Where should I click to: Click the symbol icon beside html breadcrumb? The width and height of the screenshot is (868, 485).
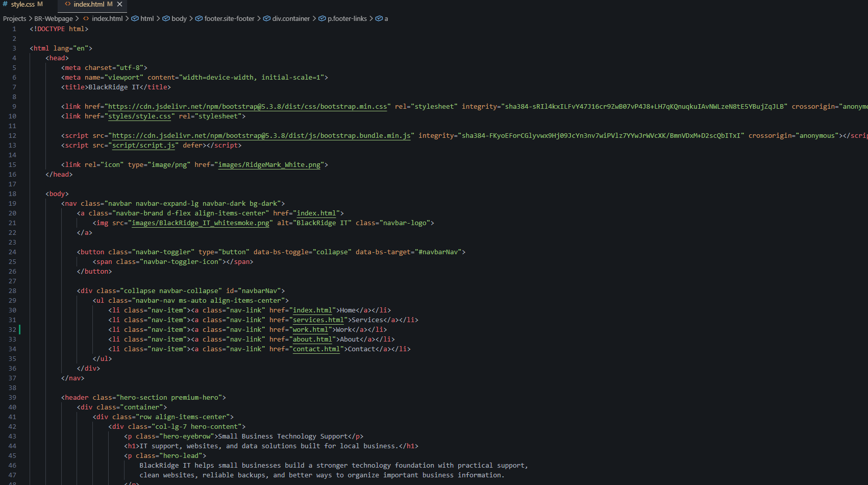tap(135, 19)
